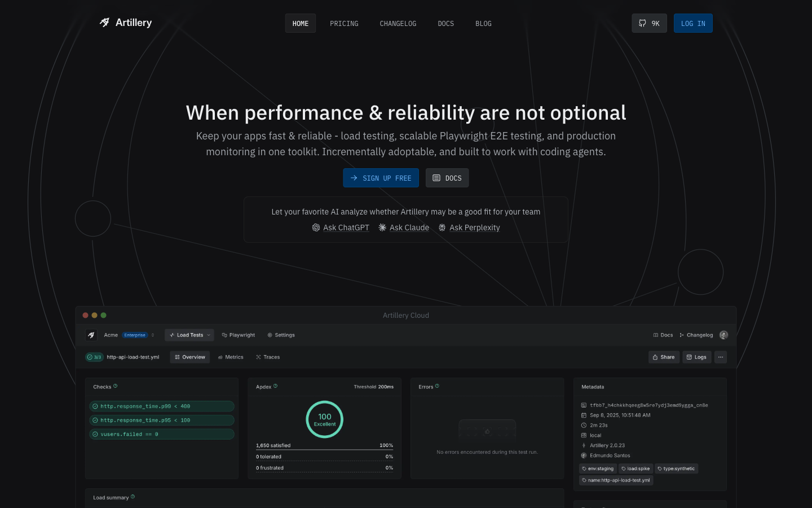
Task: Expand the Acme Enterprise organization switcher
Action: (152, 335)
